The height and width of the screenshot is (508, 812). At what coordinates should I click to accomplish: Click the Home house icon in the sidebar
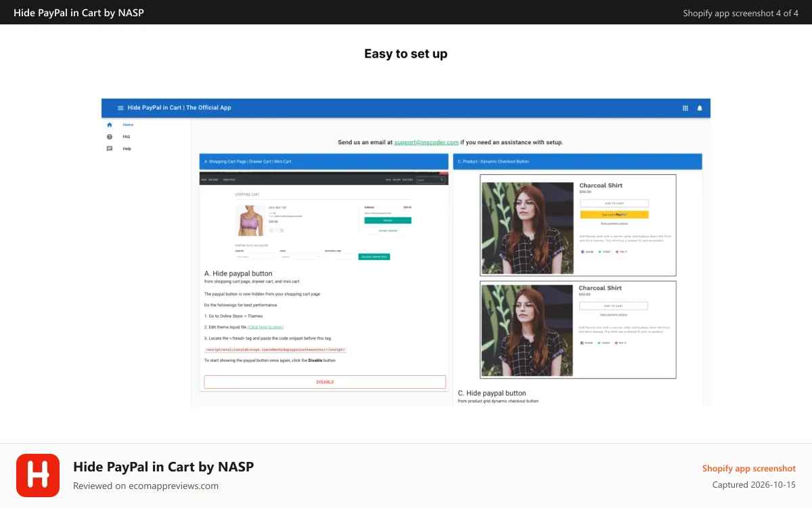pos(110,125)
